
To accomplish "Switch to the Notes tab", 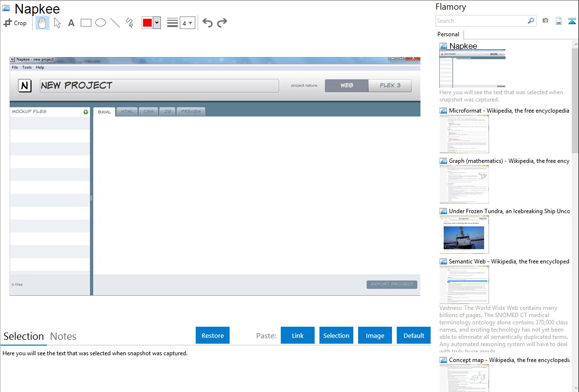I will coord(63,336).
